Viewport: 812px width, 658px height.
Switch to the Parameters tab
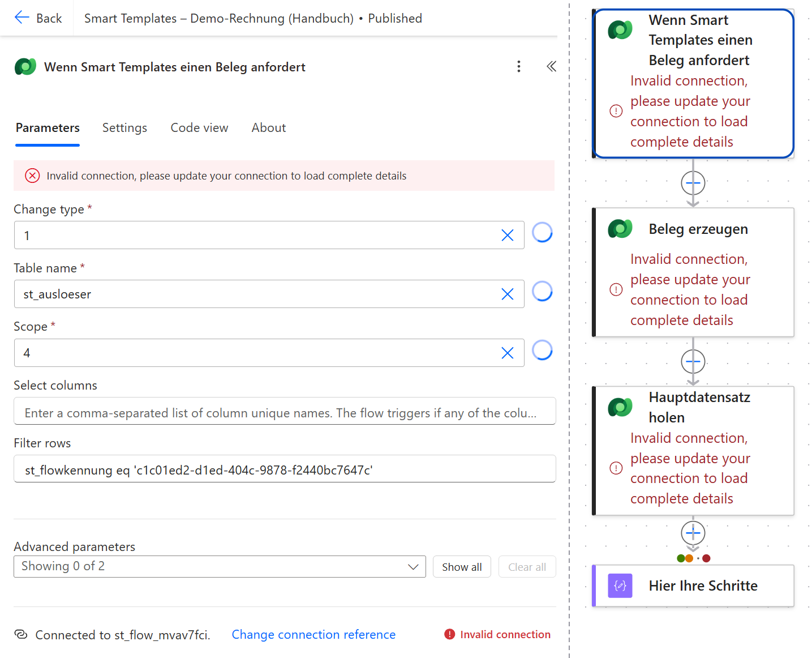tap(48, 128)
